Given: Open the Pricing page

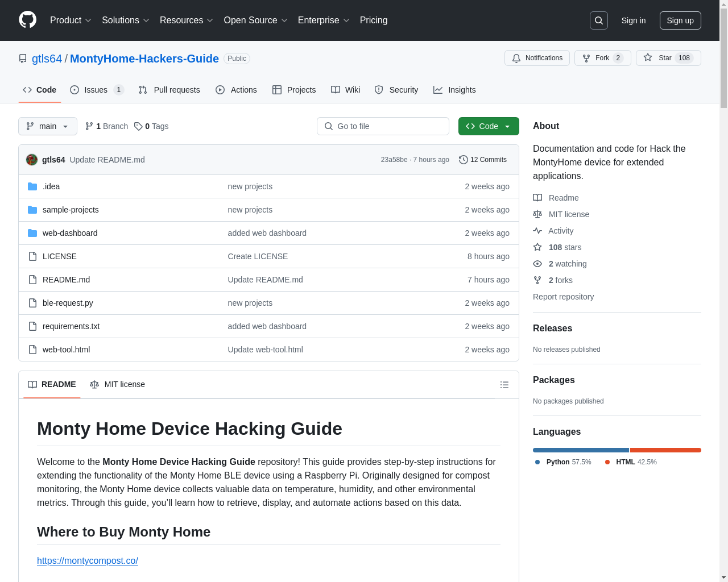Looking at the screenshot, I should point(374,20).
